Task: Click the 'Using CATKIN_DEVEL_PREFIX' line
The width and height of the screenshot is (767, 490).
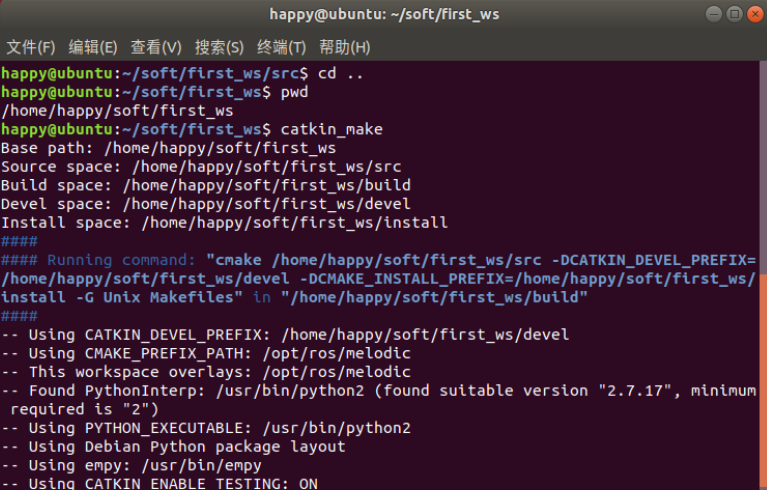Action: 285,335
